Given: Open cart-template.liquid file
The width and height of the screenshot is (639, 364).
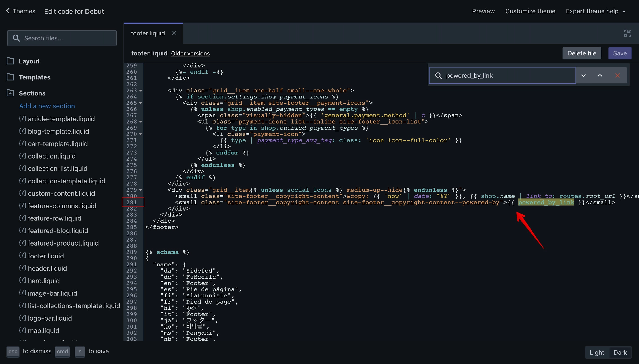Looking at the screenshot, I should [58, 144].
